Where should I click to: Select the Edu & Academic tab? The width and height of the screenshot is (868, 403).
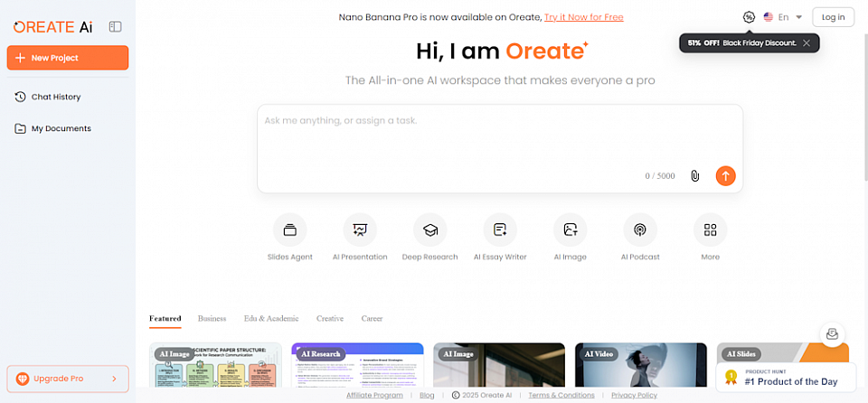pyautogui.click(x=270, y=319)
